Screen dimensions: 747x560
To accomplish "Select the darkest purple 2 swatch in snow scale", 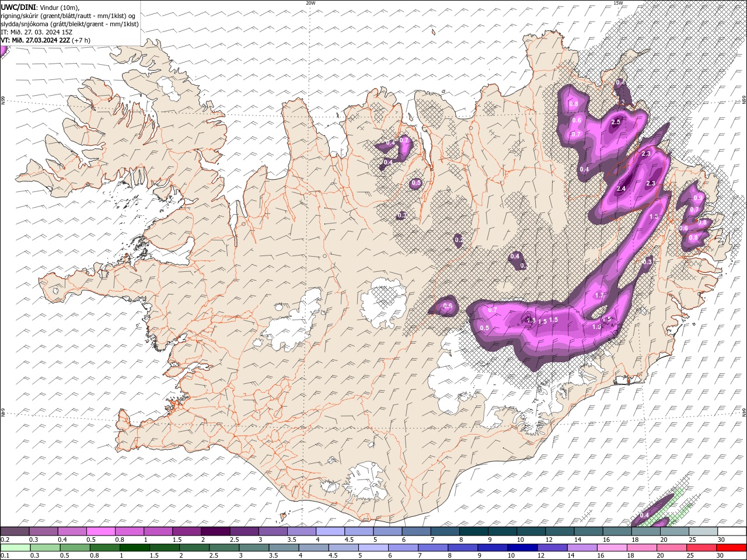I will point(215,531).
